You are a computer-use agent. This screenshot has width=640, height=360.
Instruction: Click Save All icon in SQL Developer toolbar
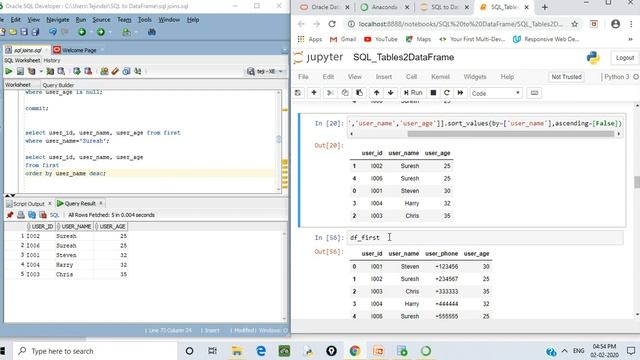(x=35, y=32)
